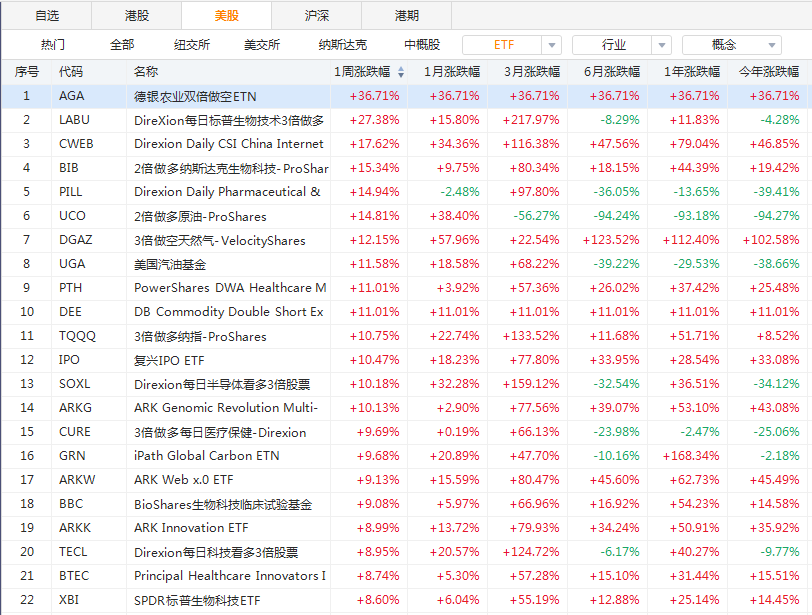Click TQQQ's +133.52% 3-month value
Image resolution: width=812 pixels, height=615 pixels.
click(531, 336)
